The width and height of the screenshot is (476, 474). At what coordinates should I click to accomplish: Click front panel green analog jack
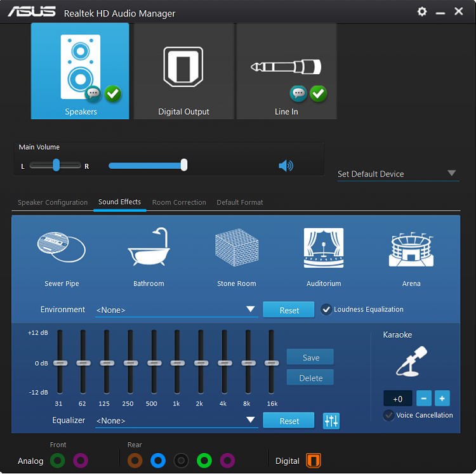[x=57, y=461]
